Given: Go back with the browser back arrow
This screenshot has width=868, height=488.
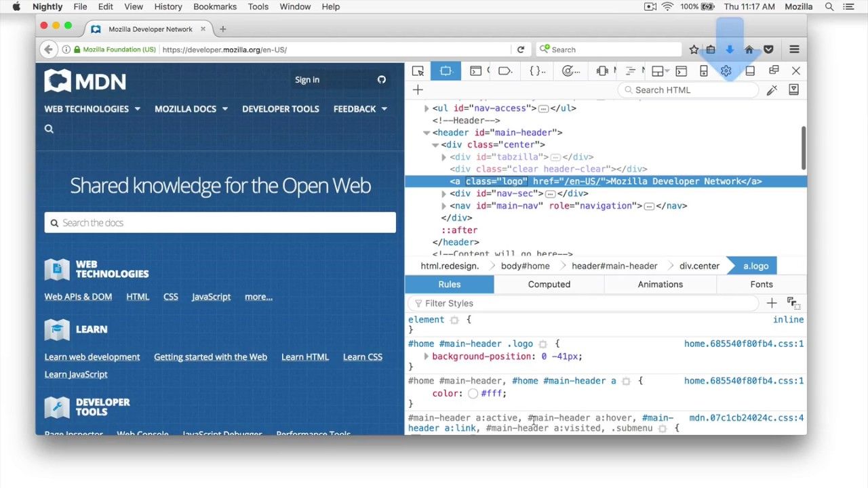Looking at the screenshot, I should tap(47, 49).
